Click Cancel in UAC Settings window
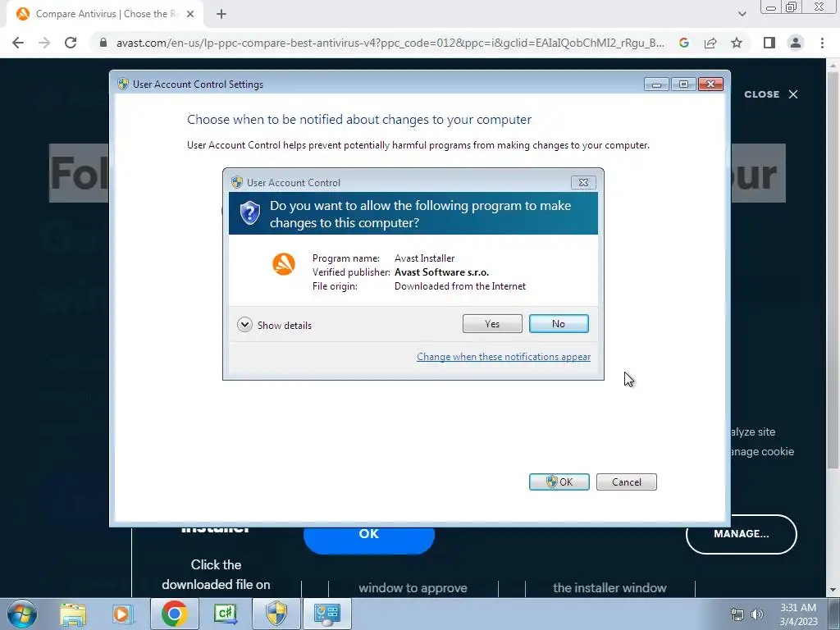The height and width of the screenshot is (630, 840). coord(626,482)
